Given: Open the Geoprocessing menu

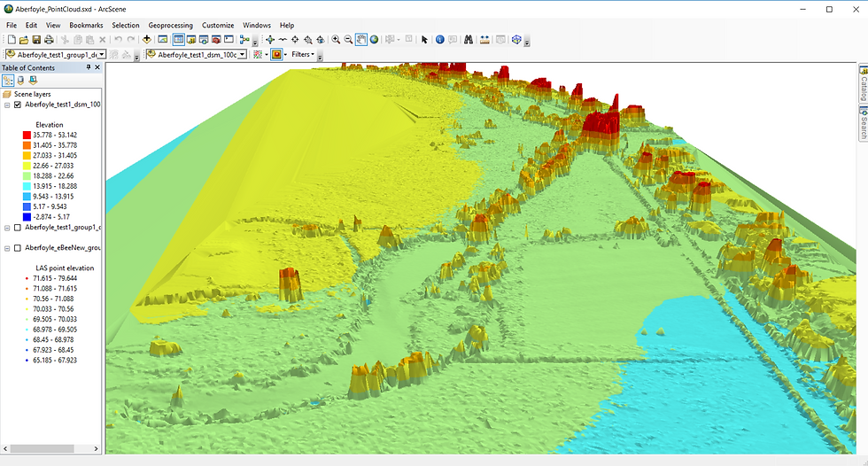Looking at the screenshot, I should (170, 25).
